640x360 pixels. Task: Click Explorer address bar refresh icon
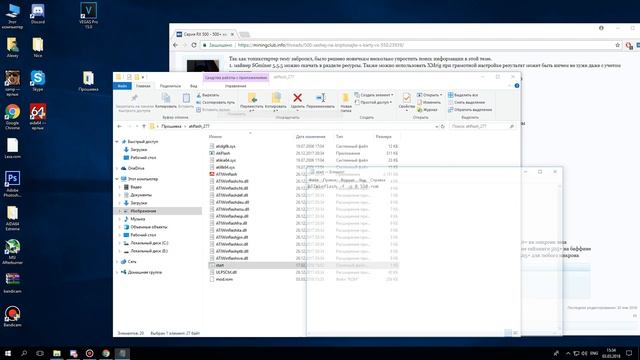click(x=442, y=126)
